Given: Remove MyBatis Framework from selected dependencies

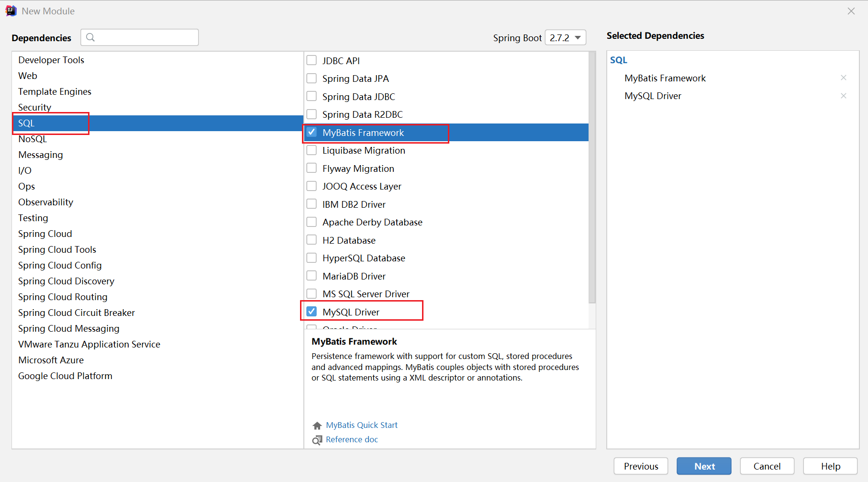Looking at the screenshot, I should 844,78.
